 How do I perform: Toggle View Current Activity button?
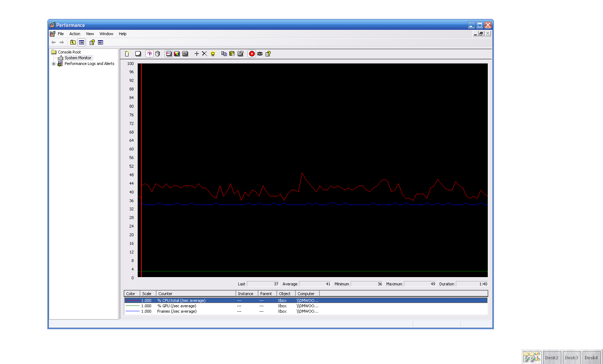coord(149,54)
